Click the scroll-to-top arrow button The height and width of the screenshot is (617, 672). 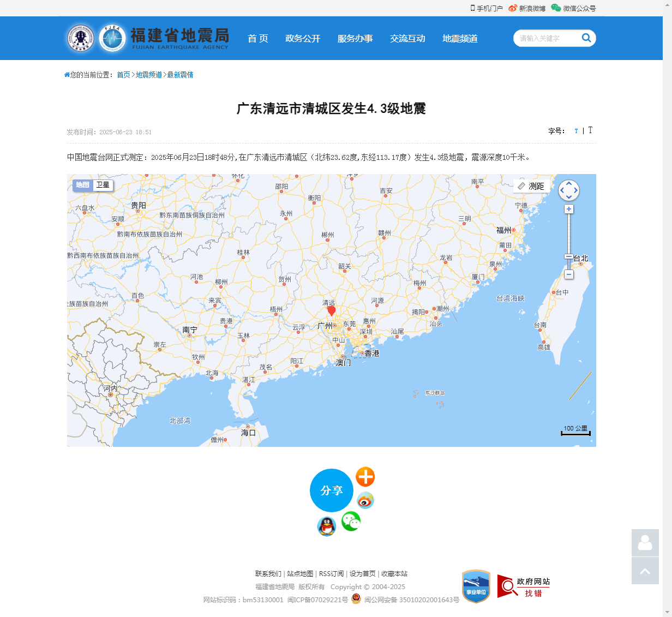(645, 571)
